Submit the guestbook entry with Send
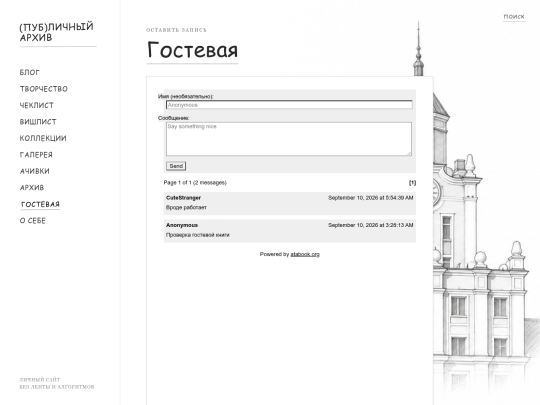The height and width of the screenshot is (405, 540). pyautogui.click(x=176, y=166)
